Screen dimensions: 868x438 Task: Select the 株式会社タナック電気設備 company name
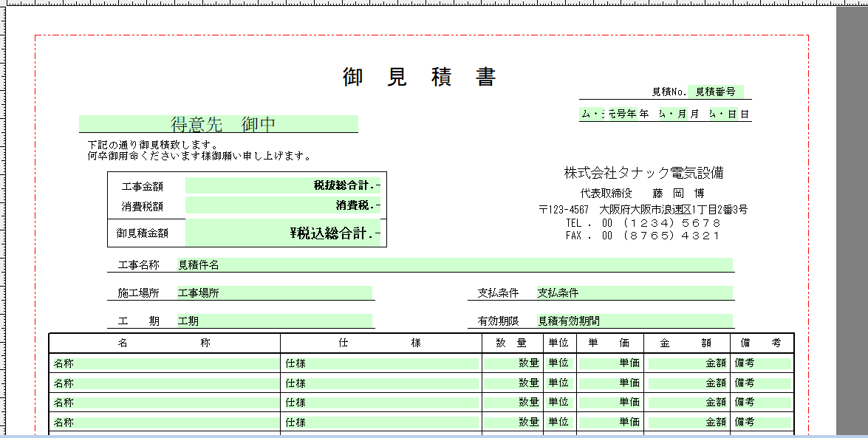643,174
